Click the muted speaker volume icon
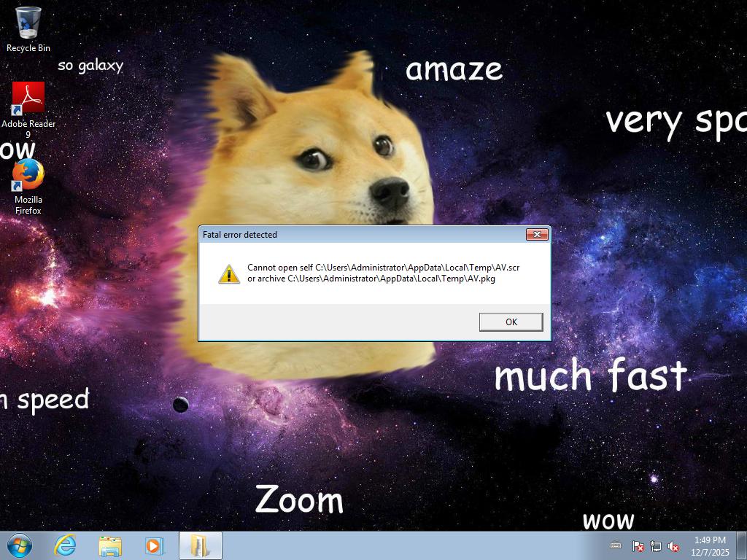Screen dimensions: 747x560 pos(674,546)
